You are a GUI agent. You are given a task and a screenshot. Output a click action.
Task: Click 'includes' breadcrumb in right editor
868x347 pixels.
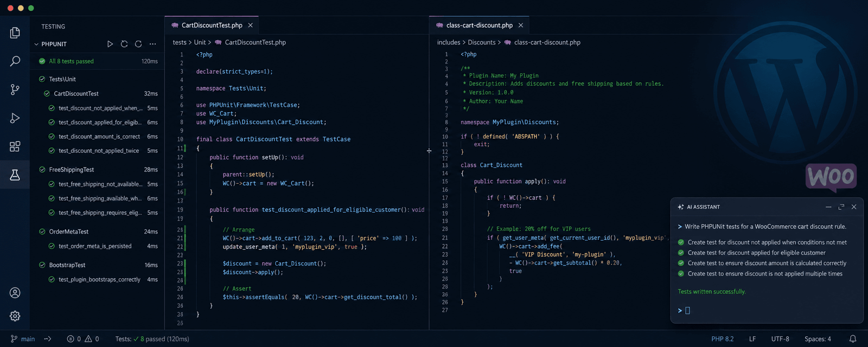point(449,42)
